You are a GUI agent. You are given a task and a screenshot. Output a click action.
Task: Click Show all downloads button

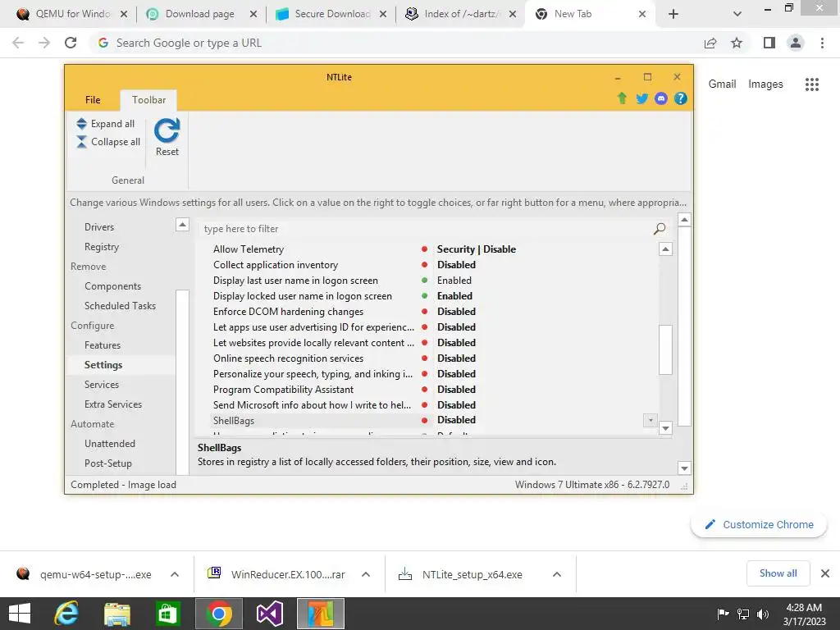778,573
